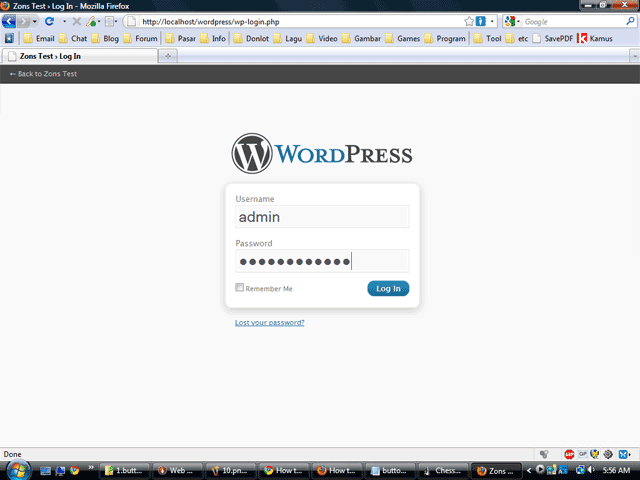Click the Stop loading X icon

pyautogui.click(x=76, y=21)
